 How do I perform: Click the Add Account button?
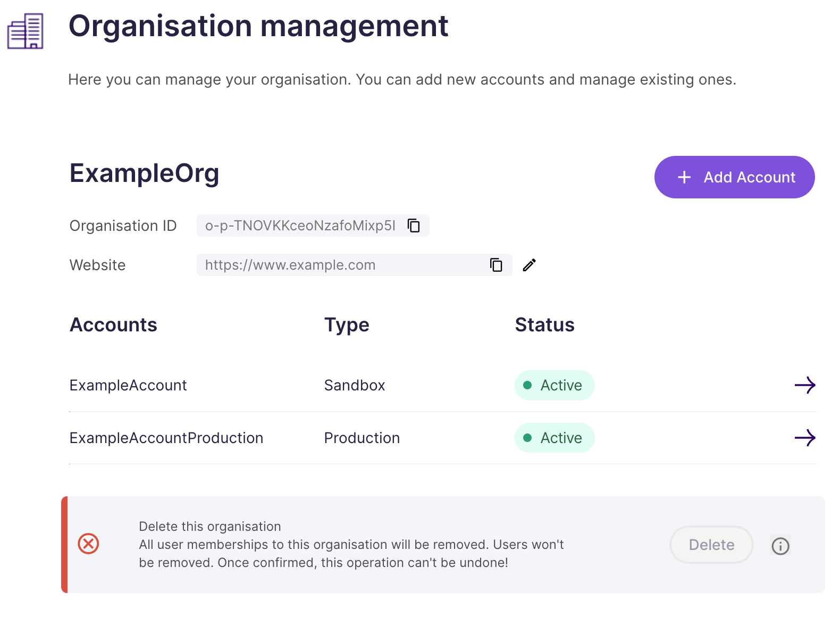734,177
